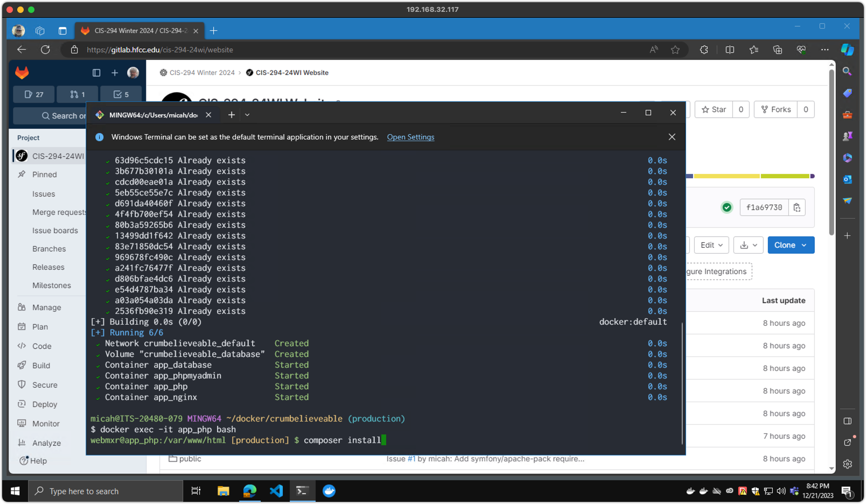The width and height of the screenshot is (866, 504).
Task: Click the Microsoft Teams tray icon
Action: [794, 491]
